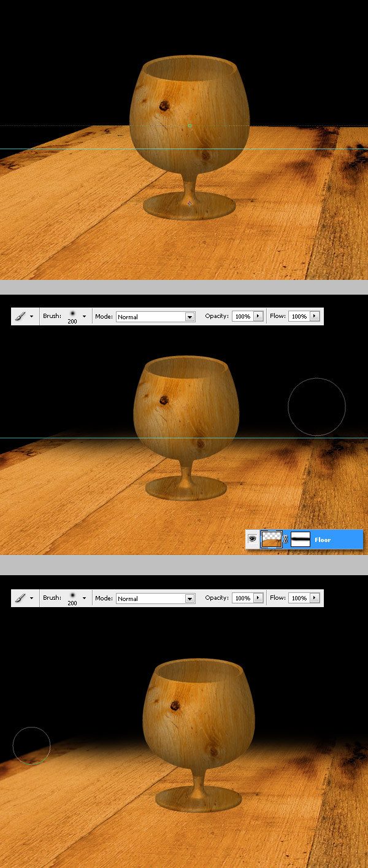Click Opacity 100% field in lower options bar

pos(243,599)
